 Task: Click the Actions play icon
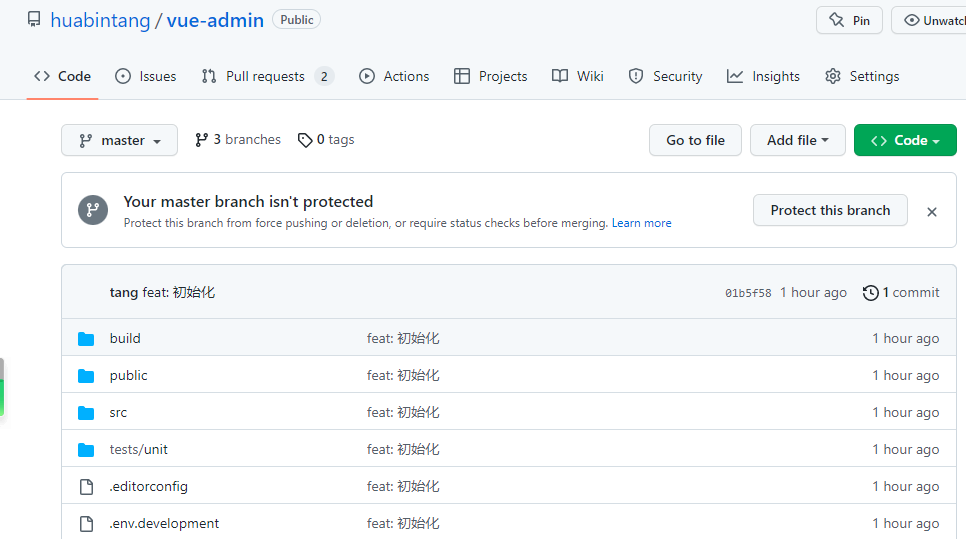(x=367, y=76)
